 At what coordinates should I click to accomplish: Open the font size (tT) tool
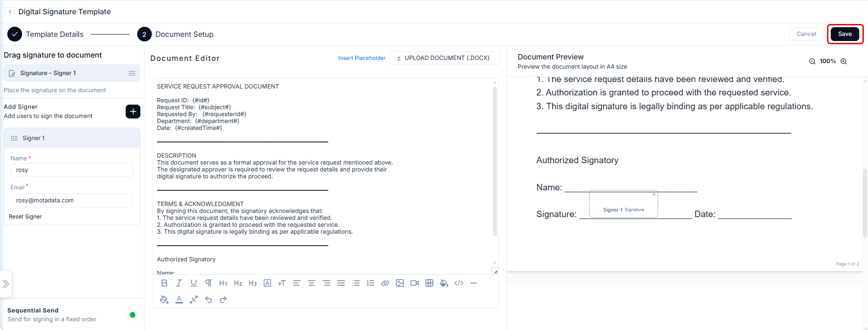tap(282, 283)
